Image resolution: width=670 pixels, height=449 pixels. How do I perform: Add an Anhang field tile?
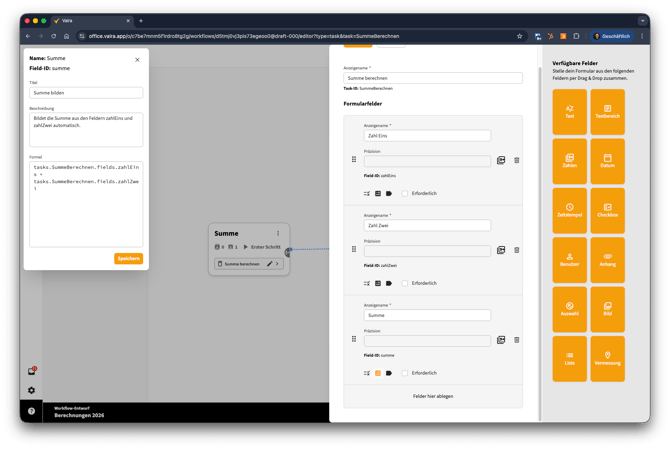click(607, 260)
